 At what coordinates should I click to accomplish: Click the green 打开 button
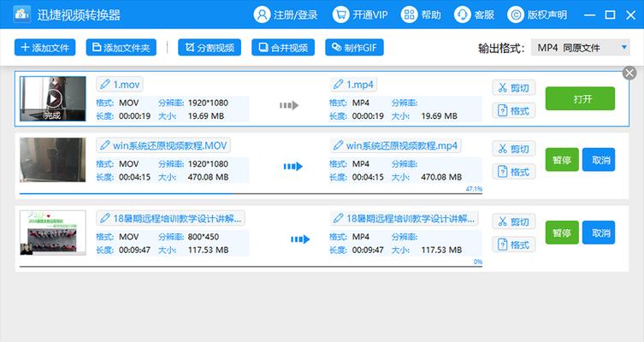[x=580, y=98]
